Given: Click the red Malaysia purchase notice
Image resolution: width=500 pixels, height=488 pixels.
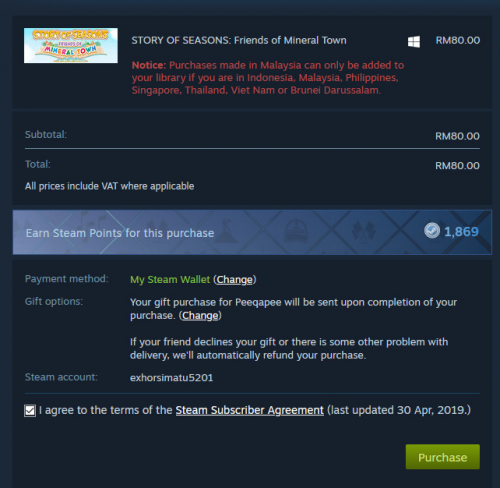Looking at the screenshot, I should pos(268,78).
